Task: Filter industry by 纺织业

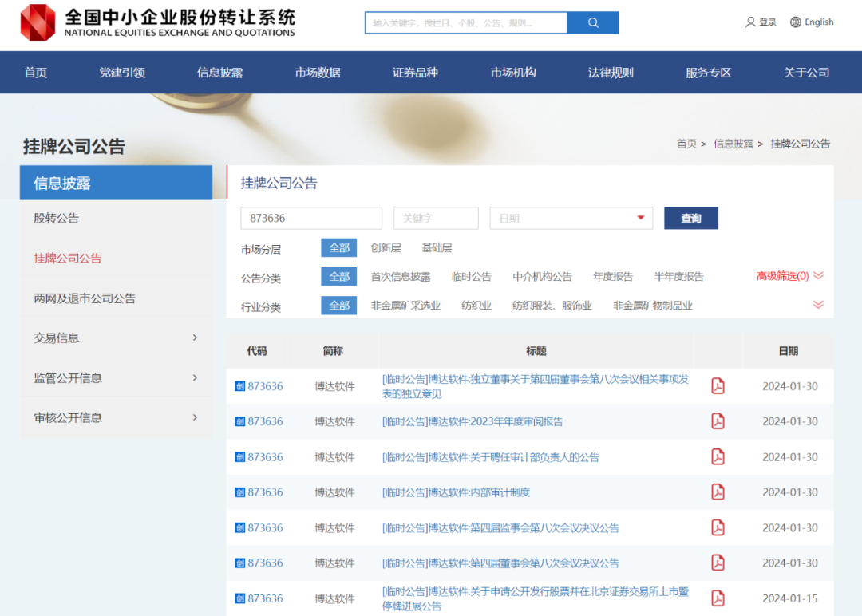Action: point(476,306)
